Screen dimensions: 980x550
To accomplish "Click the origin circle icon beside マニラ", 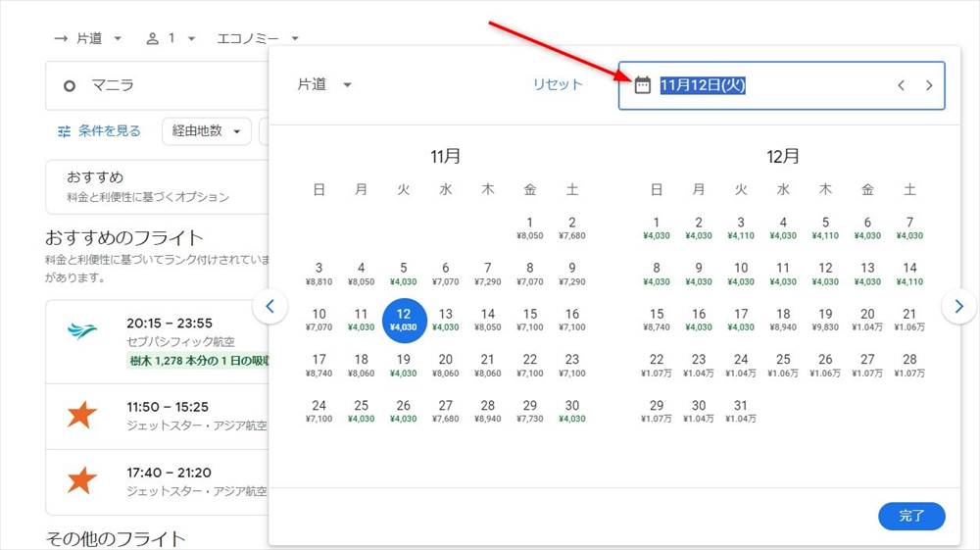I will click(69, 85).
